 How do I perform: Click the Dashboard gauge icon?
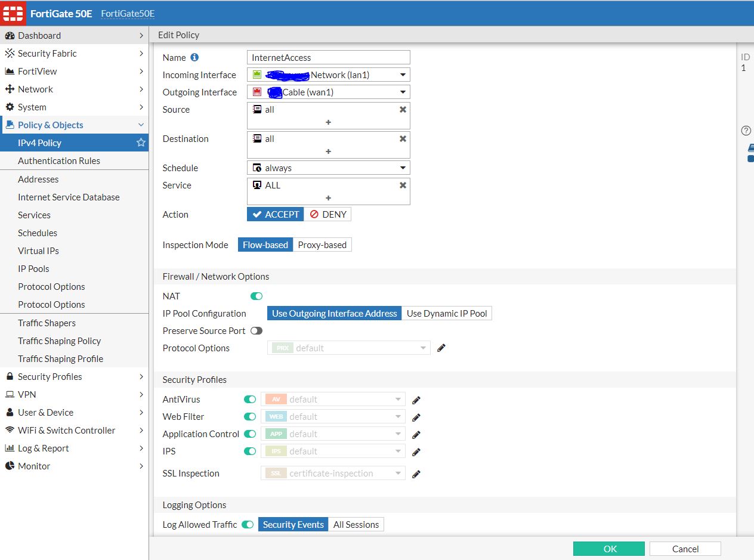[x=10, y=36]
